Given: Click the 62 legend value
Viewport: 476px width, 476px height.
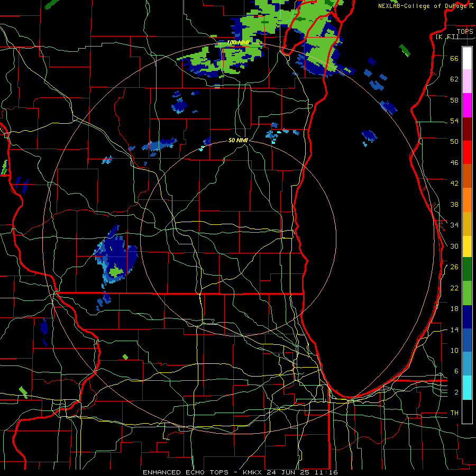Looking at the screenshot, I should click(454, 79).
